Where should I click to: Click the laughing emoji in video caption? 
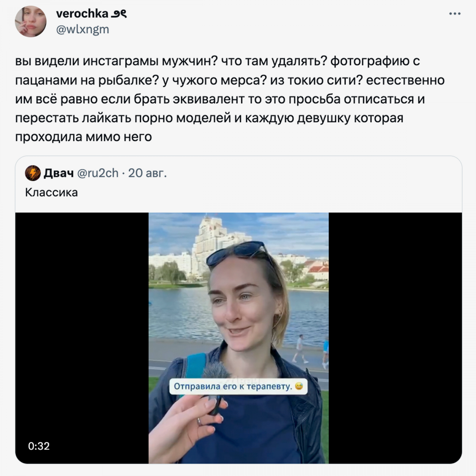pyautogui.click(x=299, y=386)
